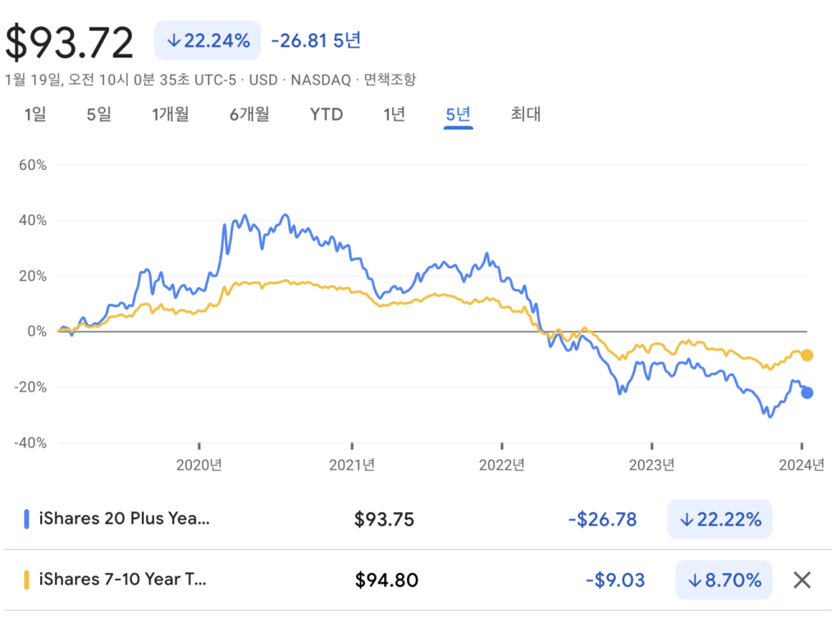This screenshot has width=840, height=619.
Task: Show the 최대 maximum range tab
Action: (x=526, y=114)
